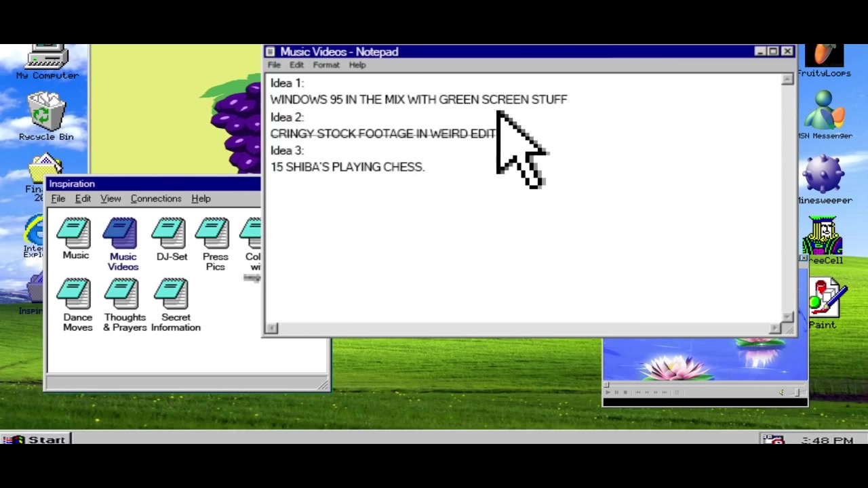868x488 pixels.
Task: Launch MSN Messenger desktop icon
Action: [x=825, y=115]
